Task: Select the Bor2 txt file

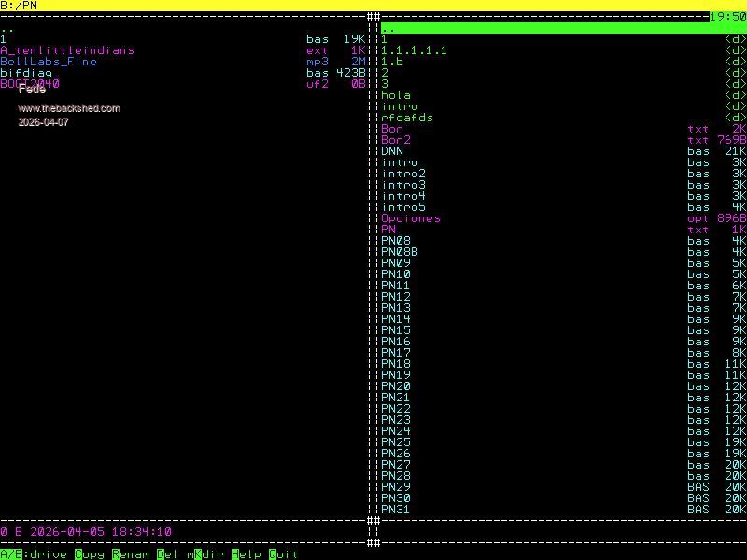Action: 396,140
